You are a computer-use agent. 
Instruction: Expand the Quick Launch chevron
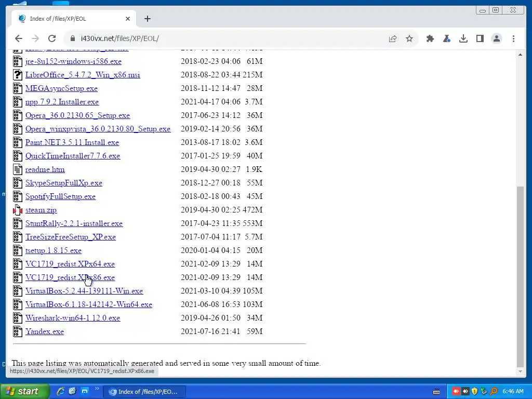(97, 389)
